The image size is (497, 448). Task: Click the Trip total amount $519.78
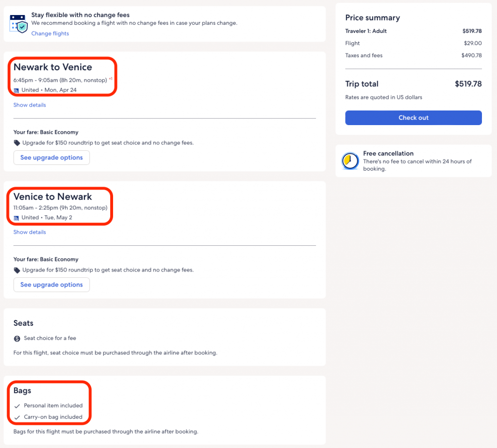468,84
